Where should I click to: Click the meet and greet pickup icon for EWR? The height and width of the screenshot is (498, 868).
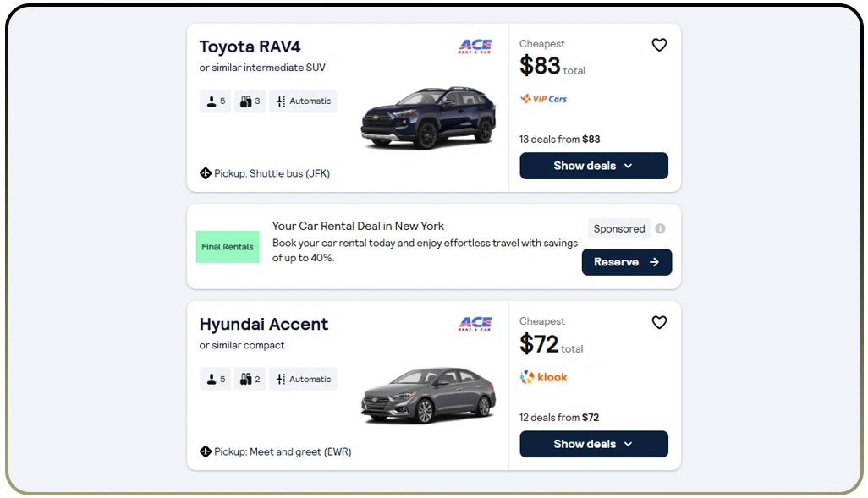click(205, 451)
